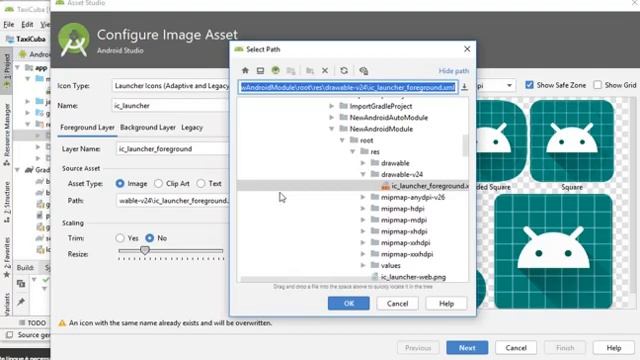Open the TODO tool window
The height and width of the screenshot is (360, 640).
point(32,323)
